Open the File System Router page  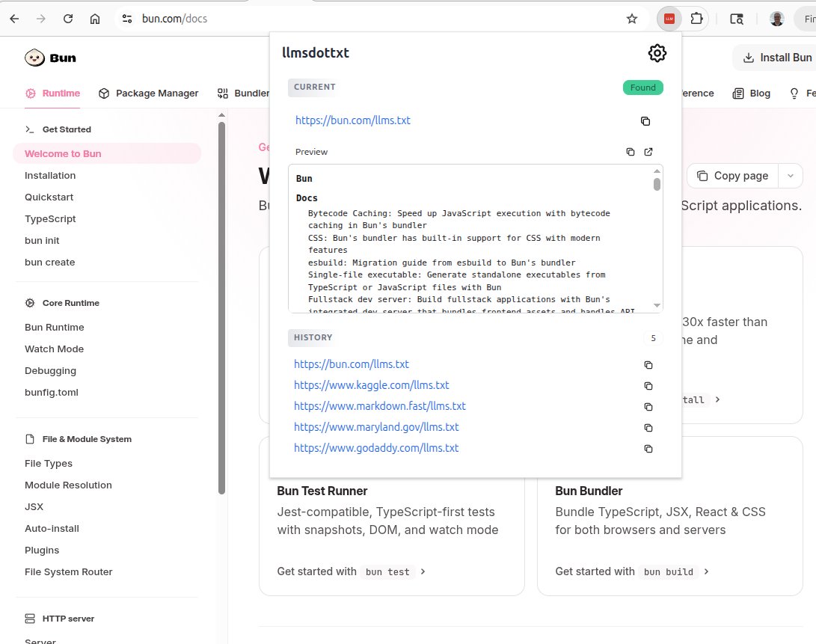(68, 572)
